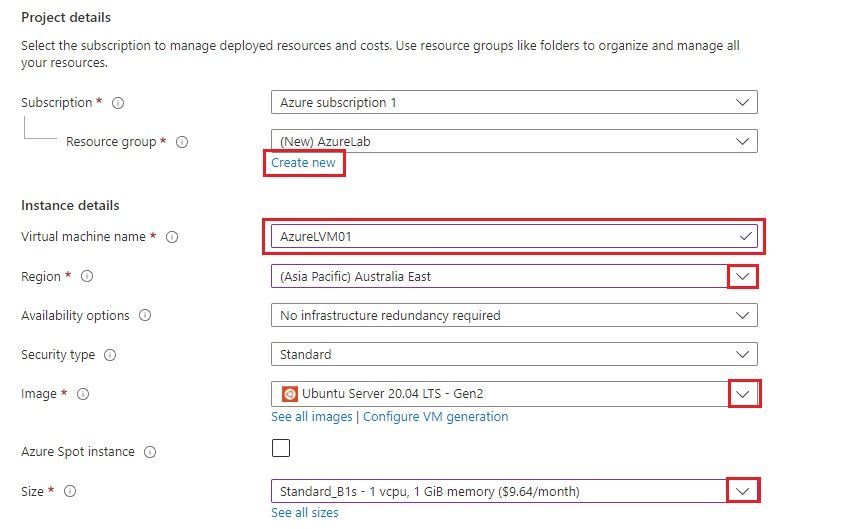The image size is (858, 529).
Task: Click the Ubuntu logo in the Image field
Action: coord(289,394)
